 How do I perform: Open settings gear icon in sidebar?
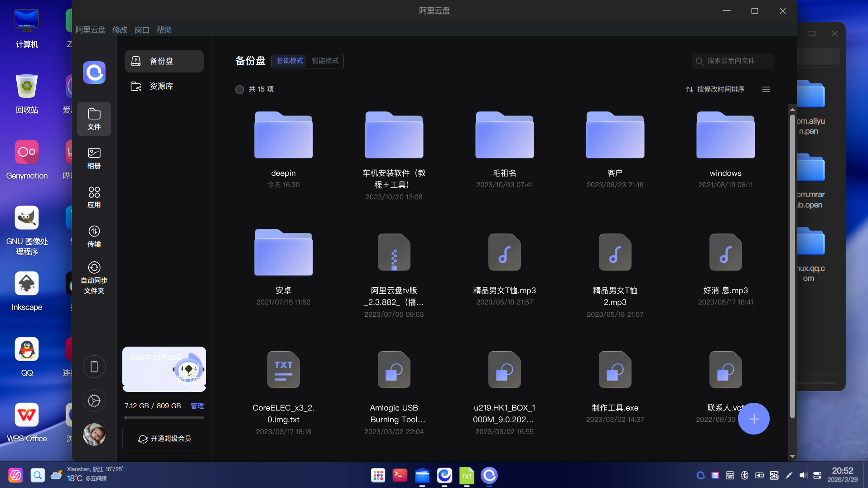coord(94,401)
